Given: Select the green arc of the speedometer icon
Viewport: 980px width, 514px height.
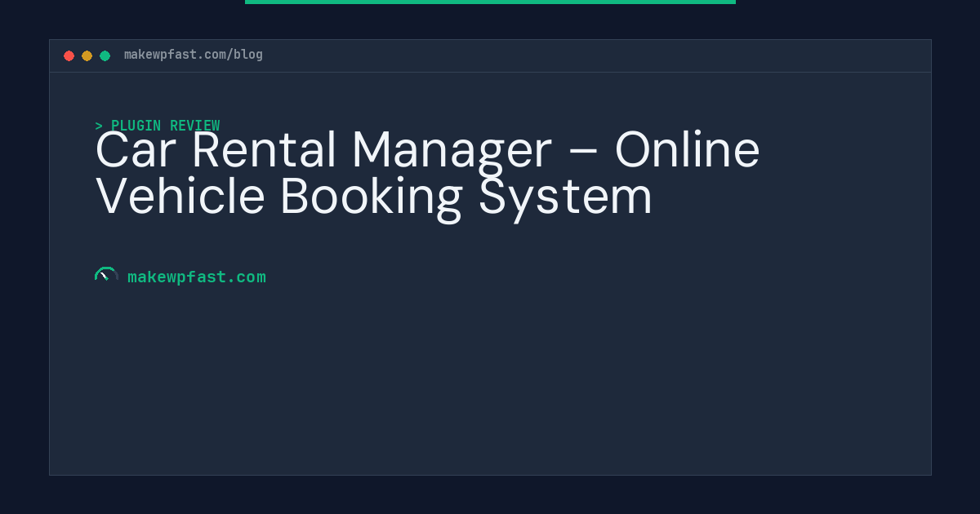Looking at the screenshot, I should click(106, 270).
